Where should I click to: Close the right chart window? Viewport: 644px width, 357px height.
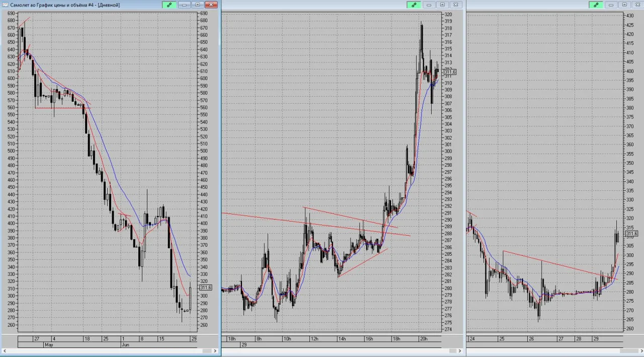(637, 5)
